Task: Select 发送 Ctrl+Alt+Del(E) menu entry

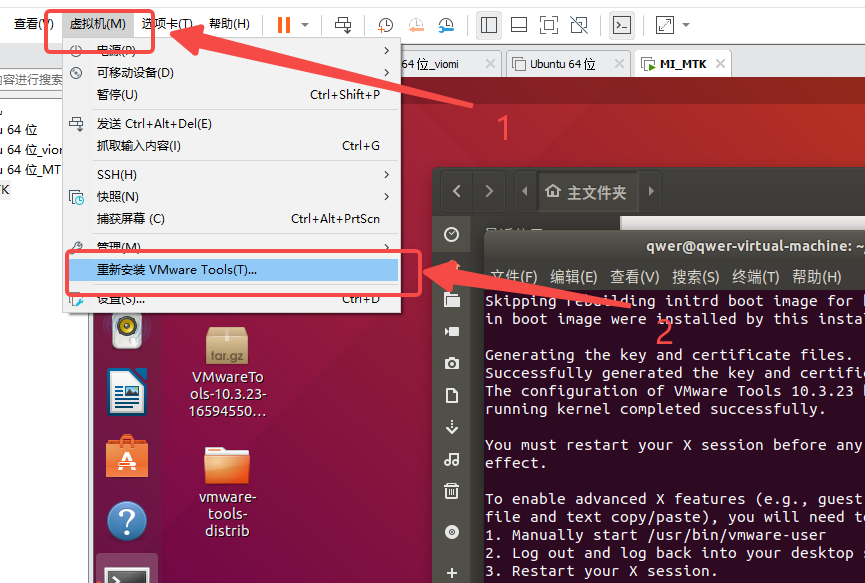Action: click(x=231, y=124)
